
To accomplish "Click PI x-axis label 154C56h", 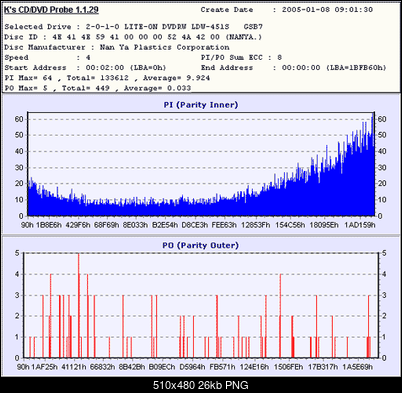I will click(x=290, y=225).
